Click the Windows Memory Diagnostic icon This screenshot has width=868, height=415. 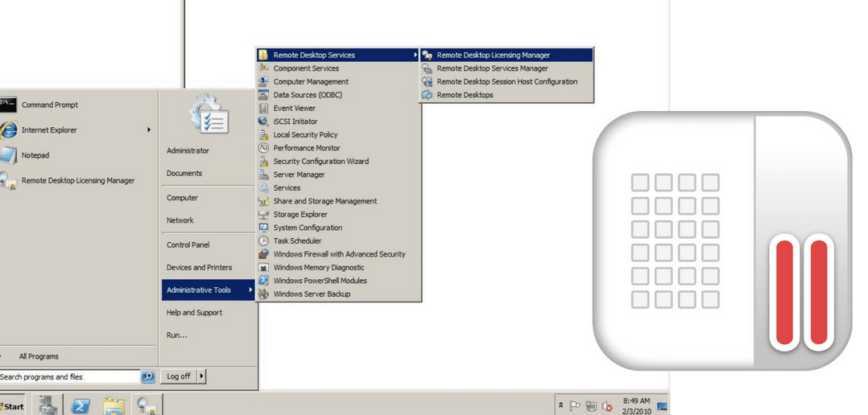click(x=264, y=267)
